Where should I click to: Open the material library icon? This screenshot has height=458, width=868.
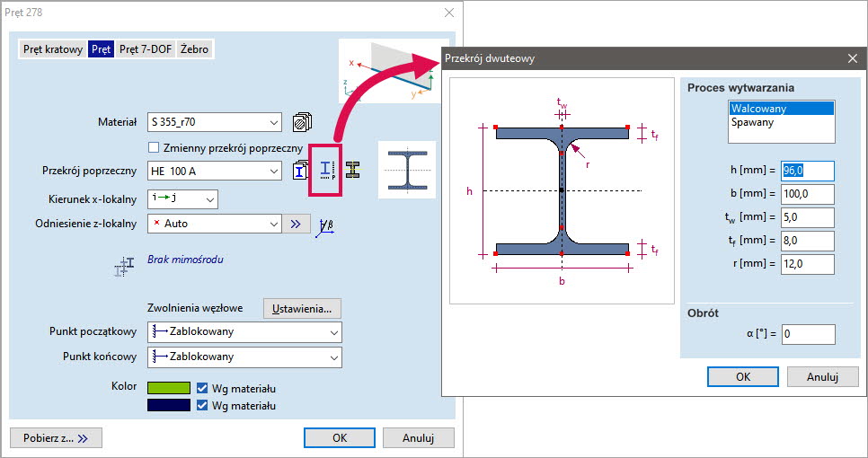[x=303, y=121]
